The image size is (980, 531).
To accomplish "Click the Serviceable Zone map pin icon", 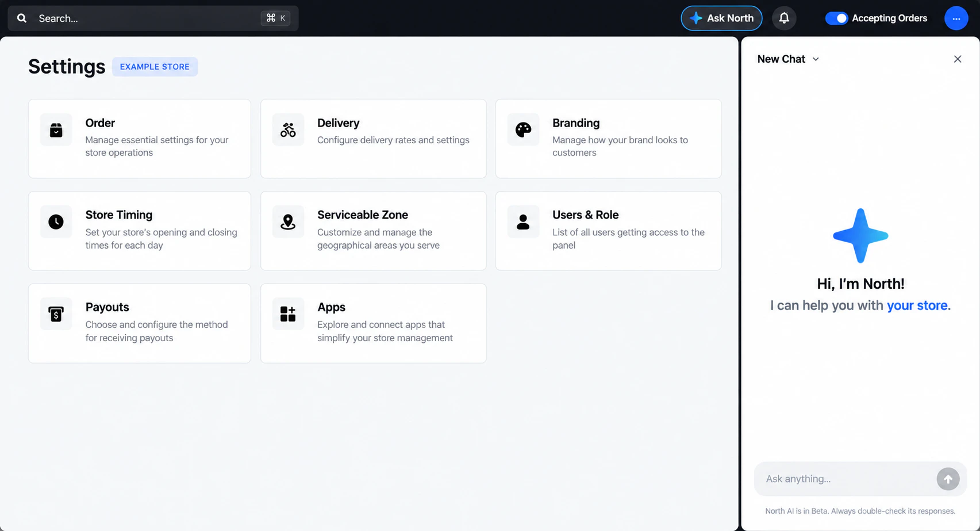I will [288, 222].
